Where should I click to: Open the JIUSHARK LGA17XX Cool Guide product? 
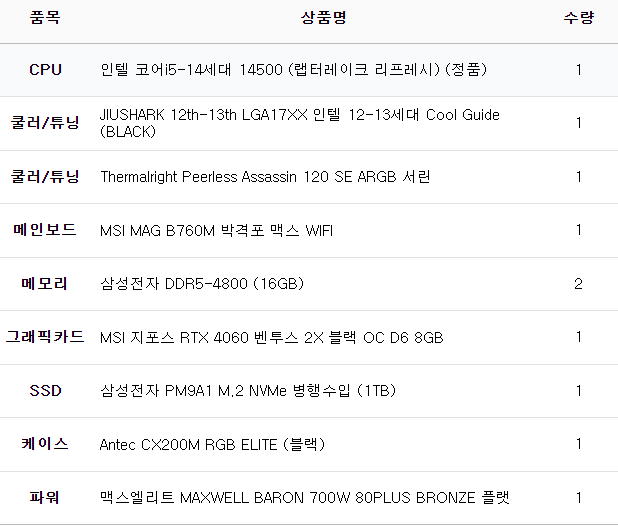(300, 123)
